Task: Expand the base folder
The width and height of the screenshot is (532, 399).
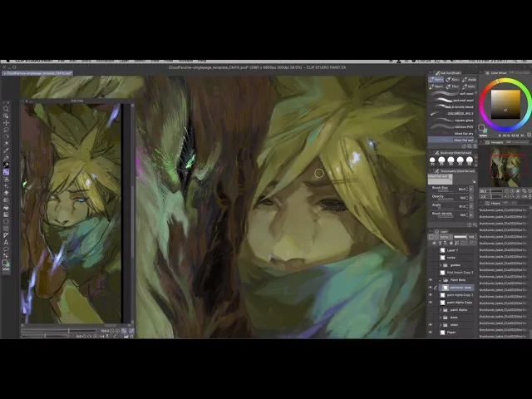Action: [x=441, y=318]
